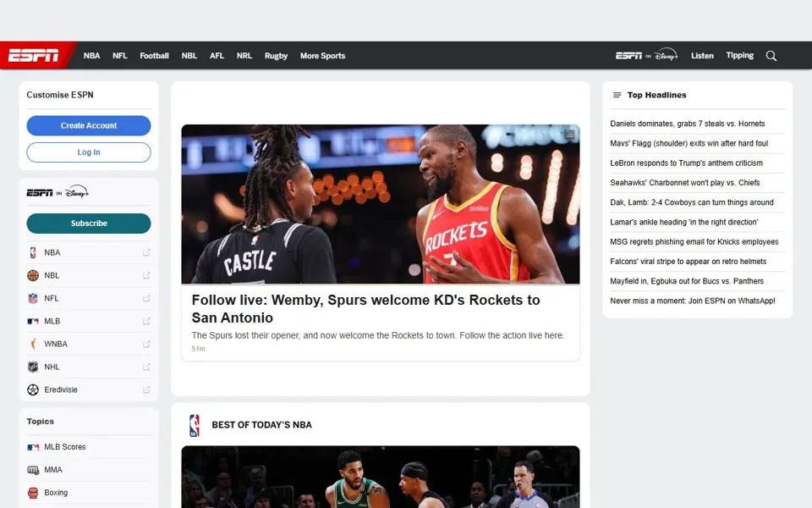Open NBA external link arrow icon
Image resolution: width=812 pixels, height=508 pixels.
[146, 252]
